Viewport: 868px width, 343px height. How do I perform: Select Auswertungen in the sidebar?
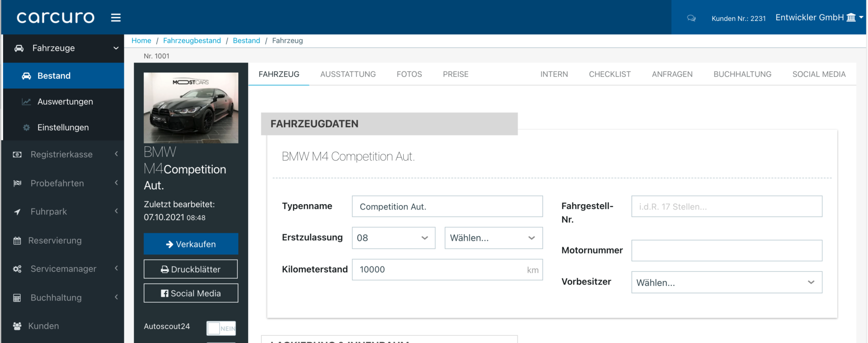(64, 102)
